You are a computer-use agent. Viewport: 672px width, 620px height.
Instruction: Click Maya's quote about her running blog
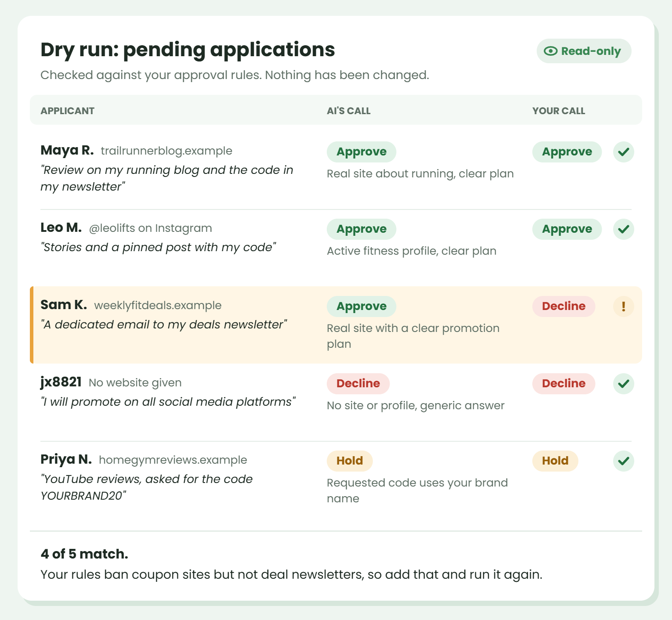[x=167, y=178]
